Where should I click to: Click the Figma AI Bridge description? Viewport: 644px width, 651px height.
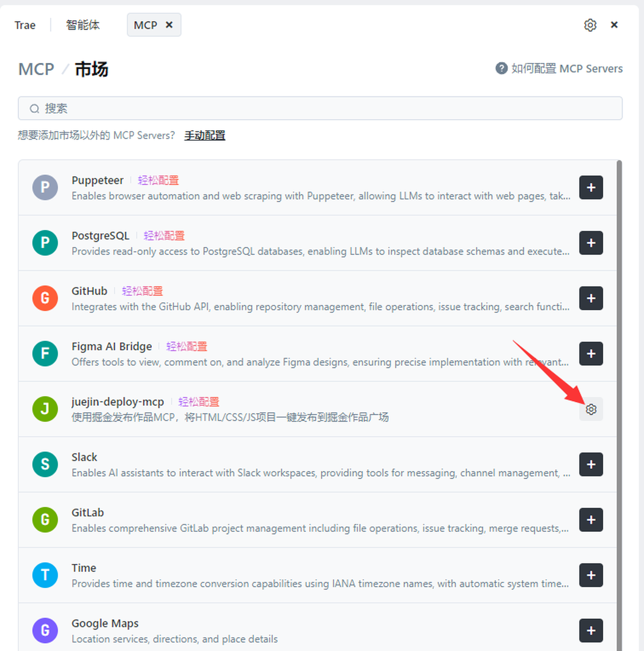(320, 362)
